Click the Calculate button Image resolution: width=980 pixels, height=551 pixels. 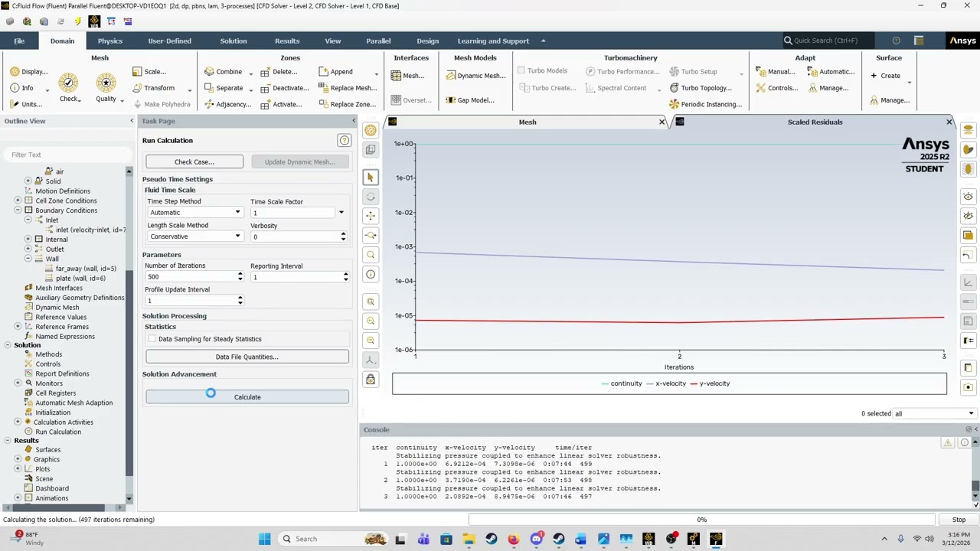coord(247,397)
